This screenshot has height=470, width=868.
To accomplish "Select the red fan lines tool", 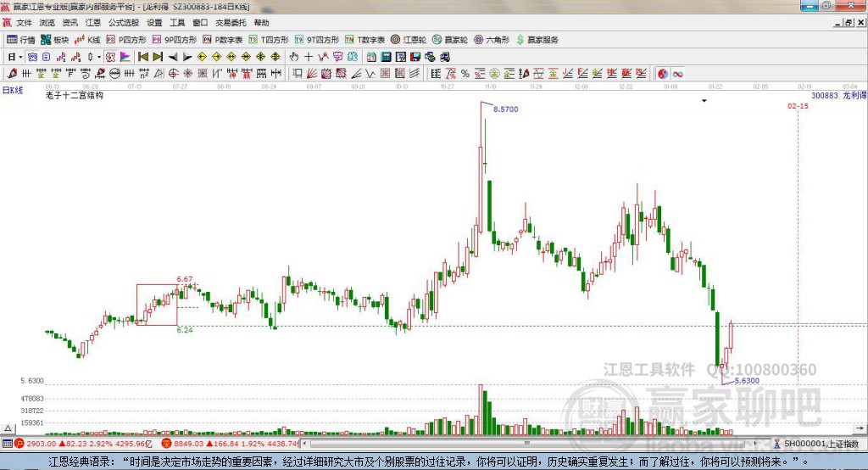I will point(312,73).
